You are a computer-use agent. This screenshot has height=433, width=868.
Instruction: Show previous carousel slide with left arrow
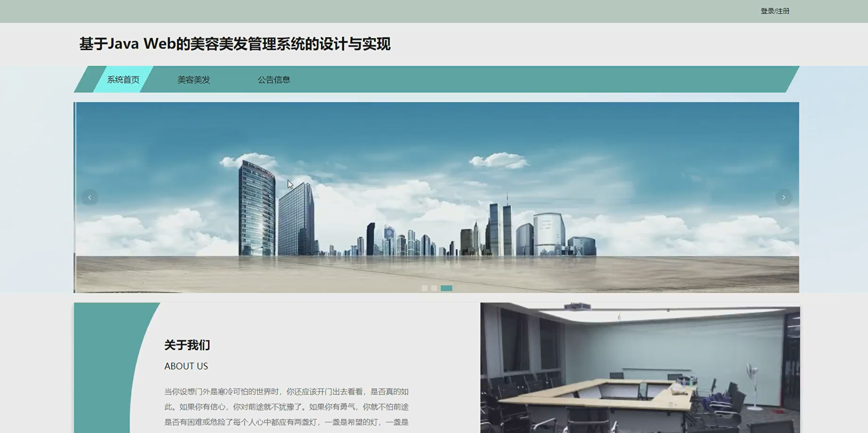point(90,198)
